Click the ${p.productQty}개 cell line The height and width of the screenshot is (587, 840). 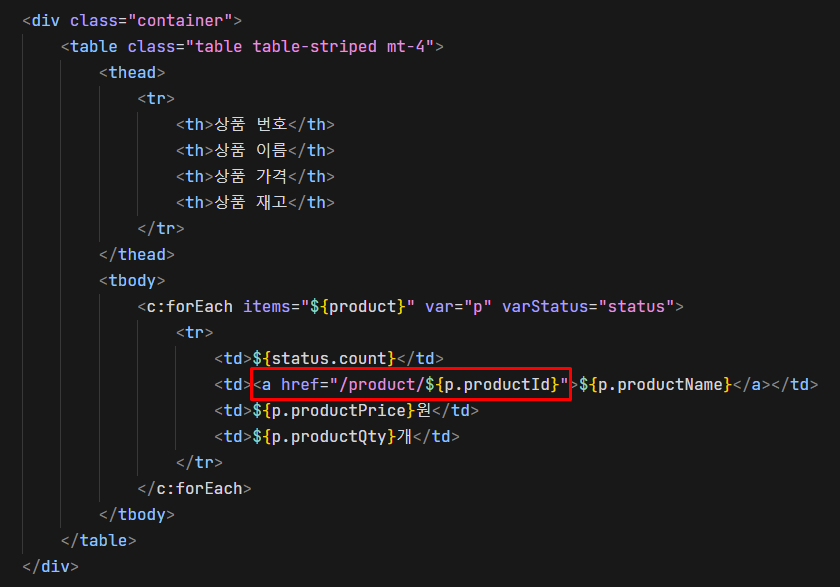[336, 437]
